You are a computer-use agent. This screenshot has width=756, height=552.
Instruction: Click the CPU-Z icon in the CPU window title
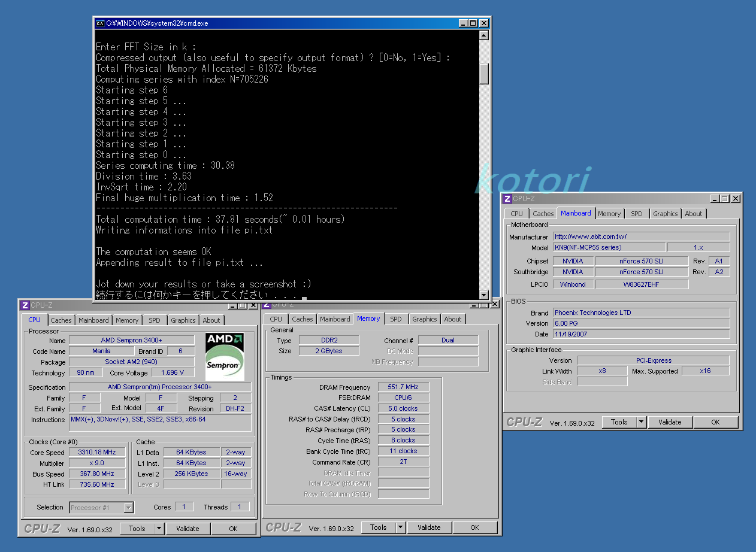25,305
